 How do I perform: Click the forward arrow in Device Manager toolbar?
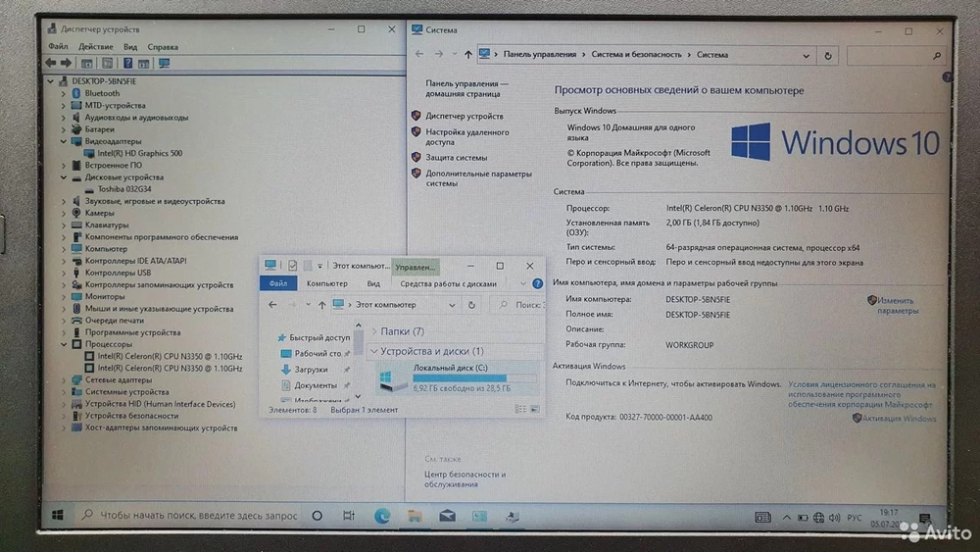click(66, 63)
